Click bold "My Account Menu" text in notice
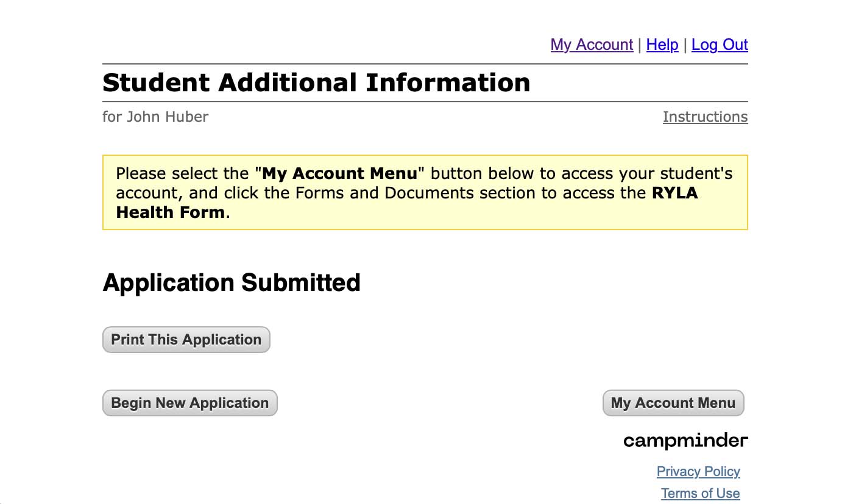Viewport: 842px width, 504px height. 339,173
